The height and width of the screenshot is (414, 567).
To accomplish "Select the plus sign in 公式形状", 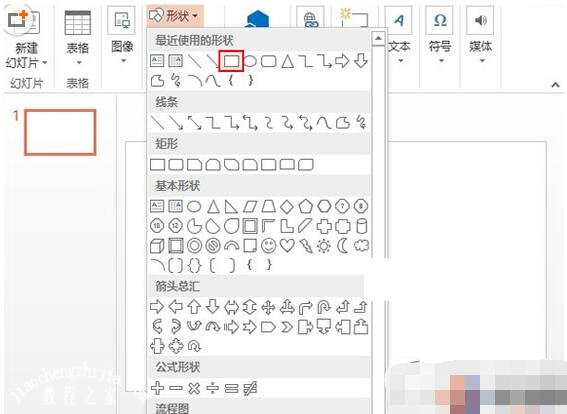I will [x=157, y=388].
